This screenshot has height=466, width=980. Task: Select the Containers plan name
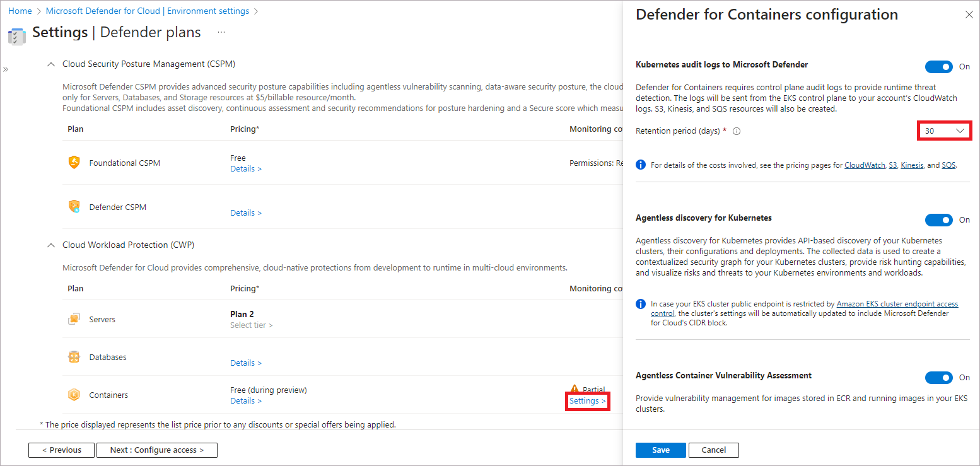coord(108,395)
